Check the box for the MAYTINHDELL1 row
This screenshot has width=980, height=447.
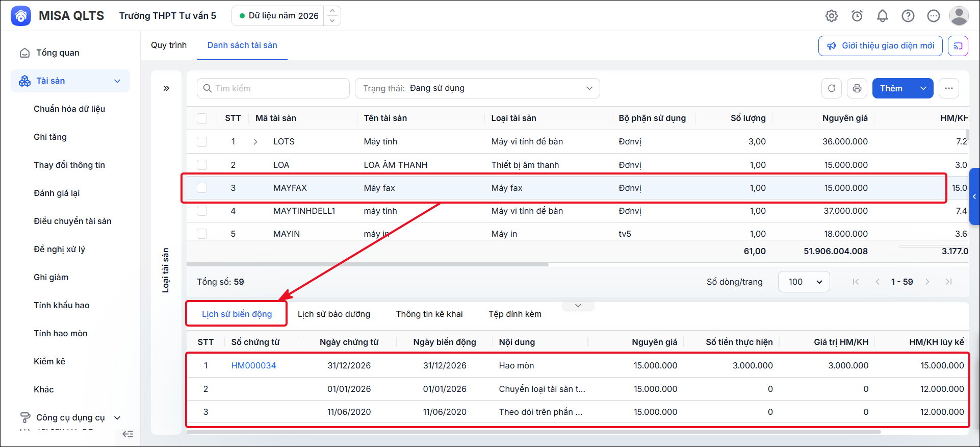click(x=202, y=211)
